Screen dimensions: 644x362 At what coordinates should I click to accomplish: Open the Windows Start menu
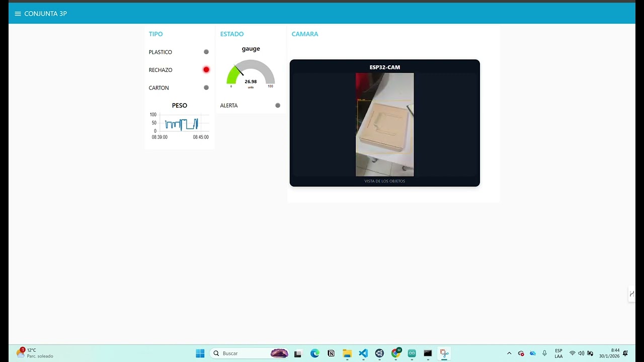(200, 353)
